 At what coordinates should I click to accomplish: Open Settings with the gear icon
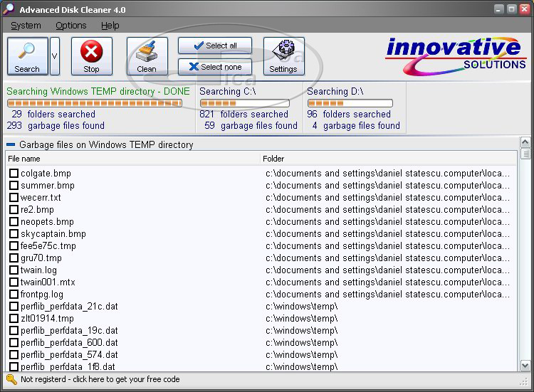click(283, 56)
